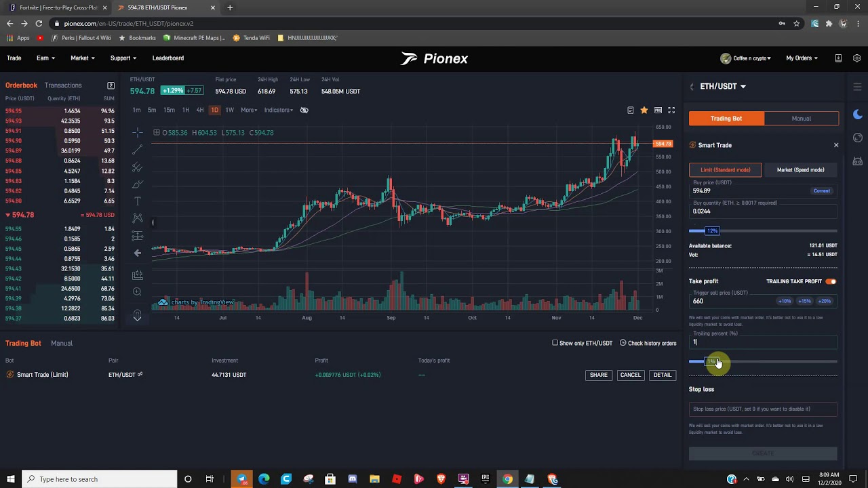868x488 pixels.
Task: Toggle Trailing Take Profit switch
Action: (x=831, y=281)
